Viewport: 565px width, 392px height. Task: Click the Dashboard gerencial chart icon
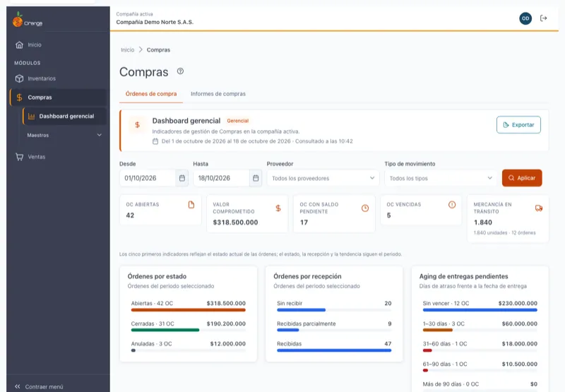pos(31,117)
